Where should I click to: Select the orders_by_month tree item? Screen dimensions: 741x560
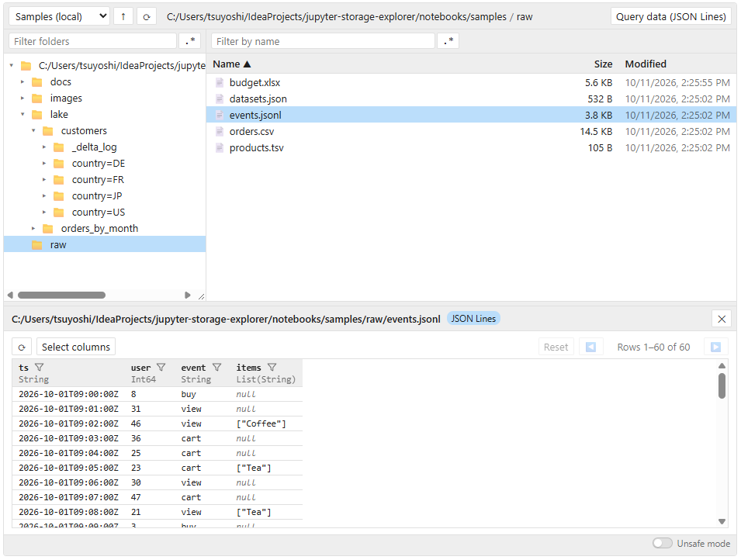pos(99,229)
